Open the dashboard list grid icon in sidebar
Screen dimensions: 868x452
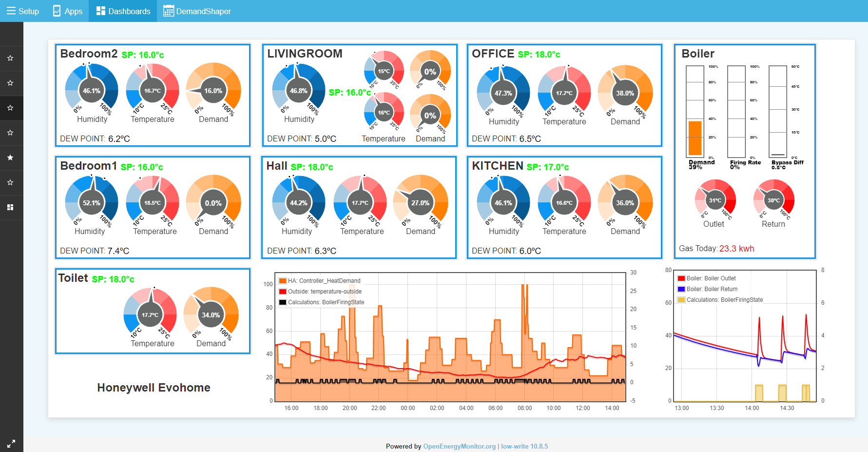point(10,207)
